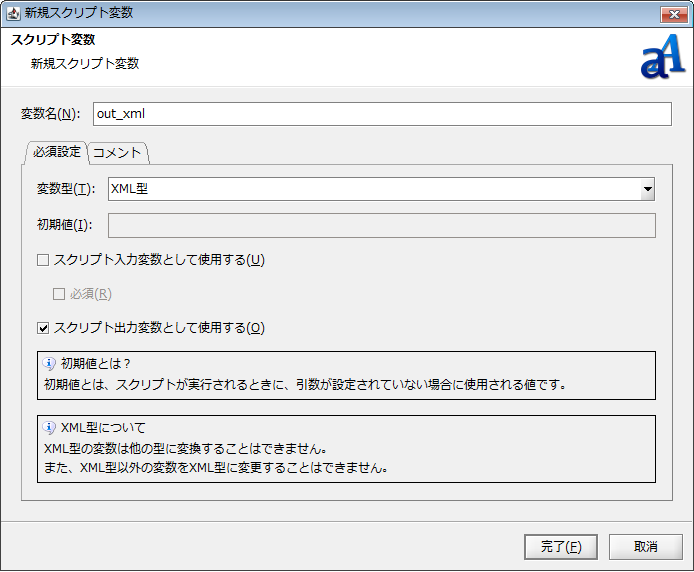694x572 pixels.
Task: Switch to the 必須設定 tab
Action: [x=57, y=152]
